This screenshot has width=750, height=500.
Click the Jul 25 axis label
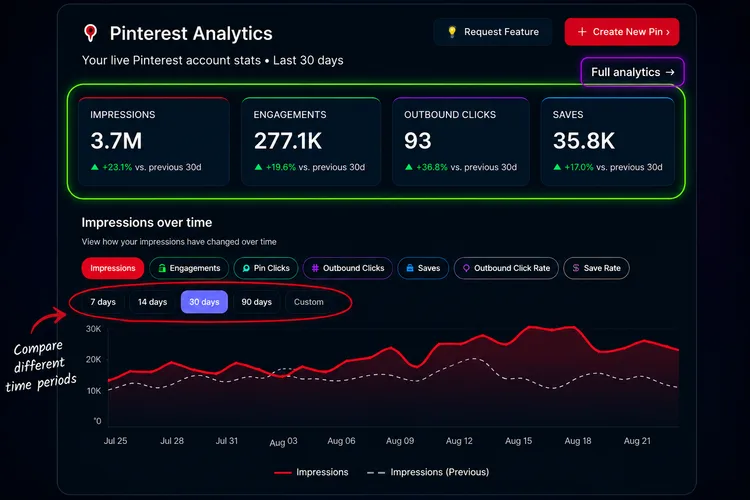pos(115,441)
